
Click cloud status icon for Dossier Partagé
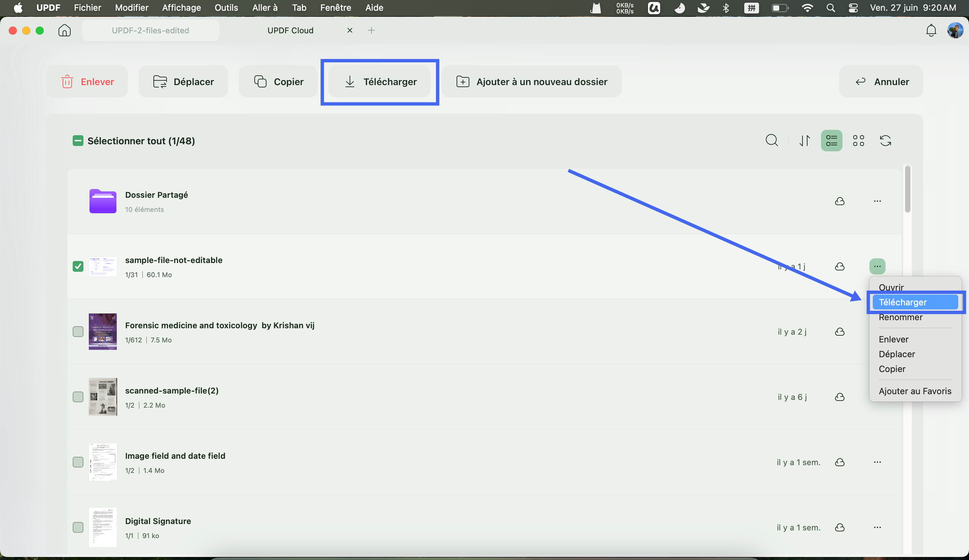tap(839, 201)
